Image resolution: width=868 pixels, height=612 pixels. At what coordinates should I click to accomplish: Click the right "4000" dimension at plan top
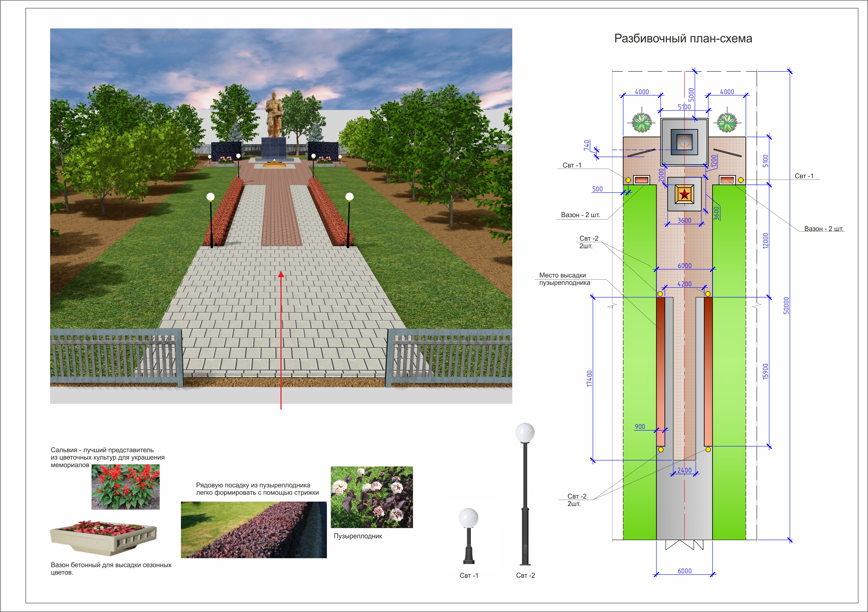tap(727, 92)
